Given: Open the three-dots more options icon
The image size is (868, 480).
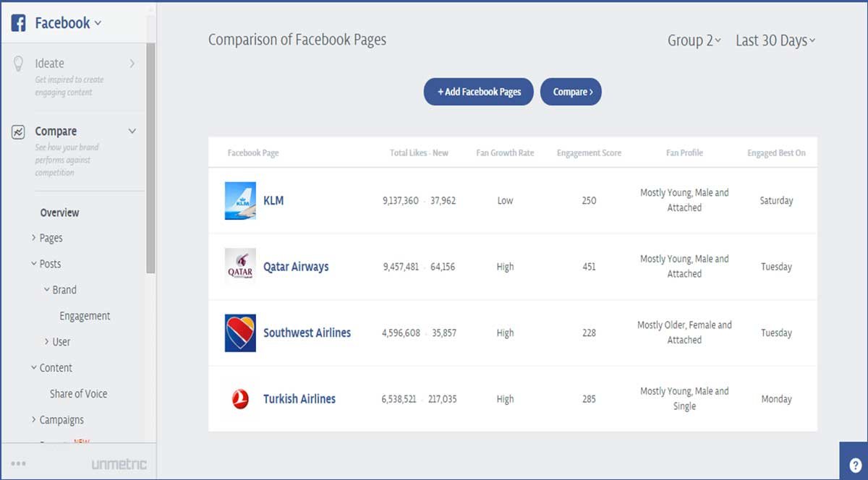Looking at the screenshot, I should 19,464.
